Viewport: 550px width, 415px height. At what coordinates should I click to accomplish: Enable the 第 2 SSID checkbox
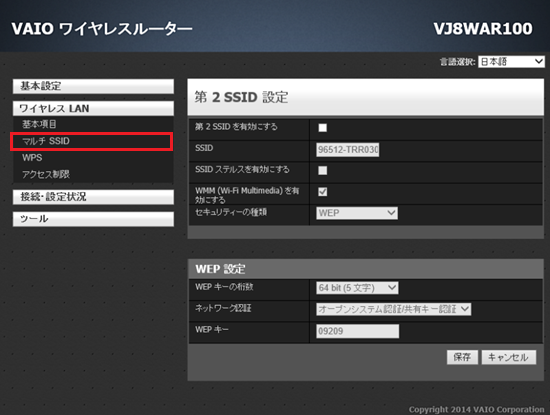[x=322, y=128]
